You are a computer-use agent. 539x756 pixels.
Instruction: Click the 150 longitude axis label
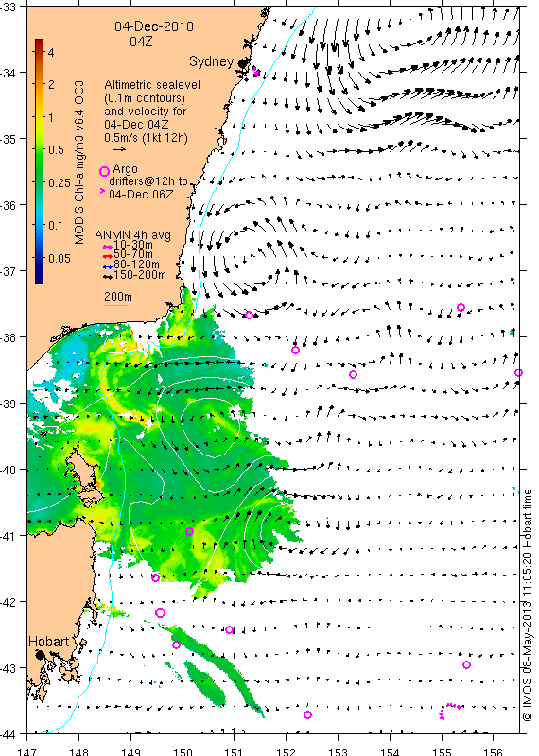click(x=183, y=751)
